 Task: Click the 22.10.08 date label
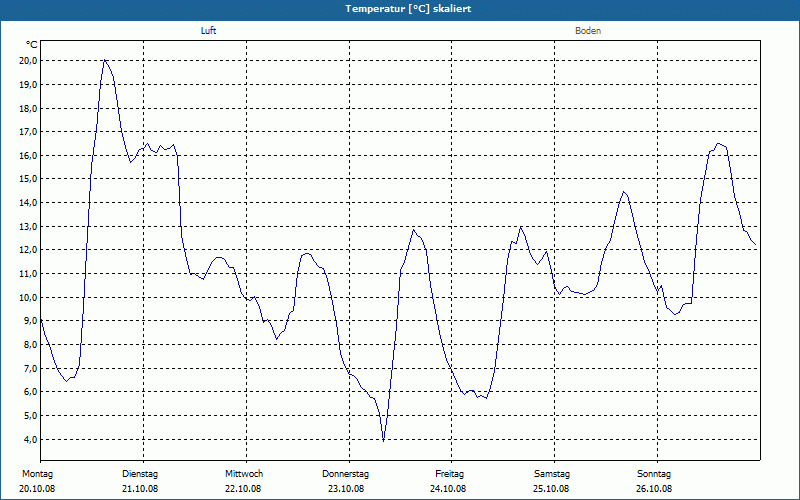pyautogui.click(x=243, y=489)
